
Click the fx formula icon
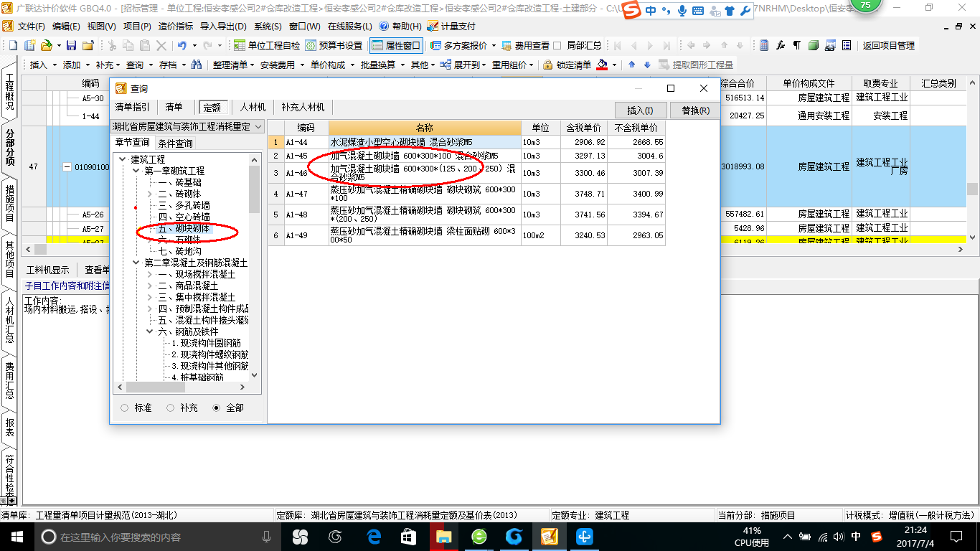781,45
